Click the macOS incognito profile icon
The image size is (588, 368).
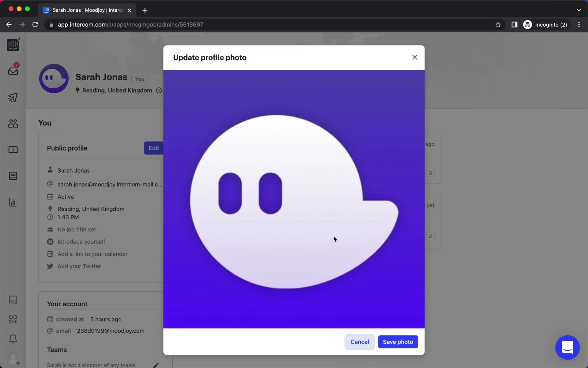tap(528, 24)
